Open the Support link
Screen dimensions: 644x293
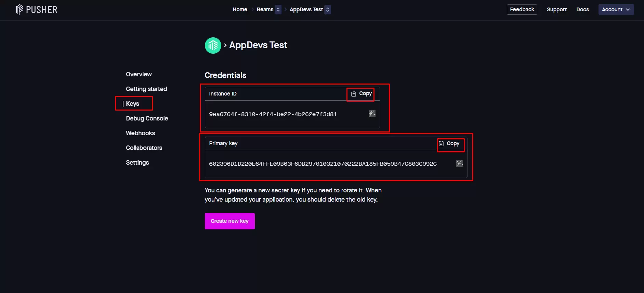tap(556, 10)
